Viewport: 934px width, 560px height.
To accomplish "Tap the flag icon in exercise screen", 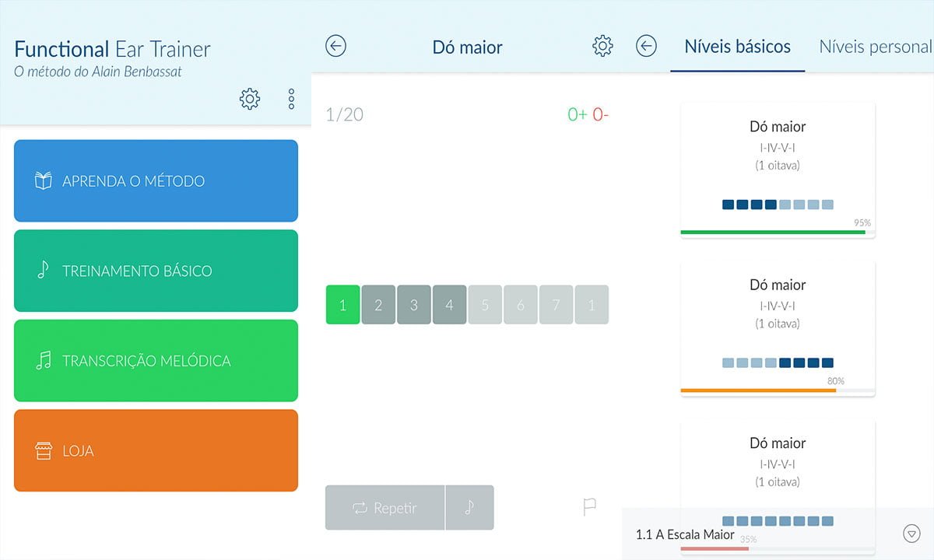I will (x=590, y=508).
